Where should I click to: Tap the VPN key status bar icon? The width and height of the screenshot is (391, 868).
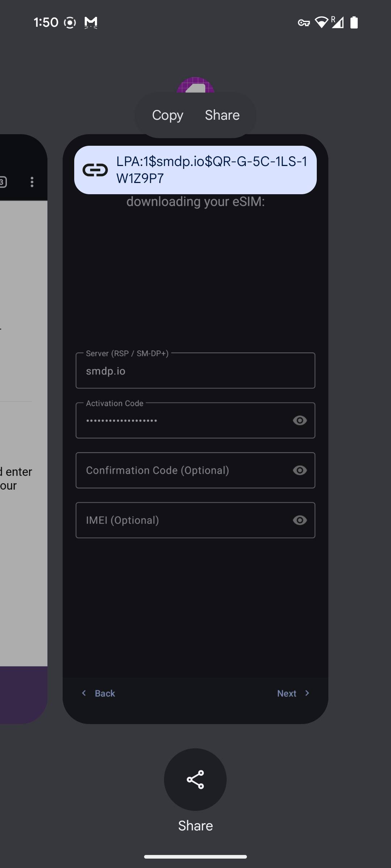(303, 23)
